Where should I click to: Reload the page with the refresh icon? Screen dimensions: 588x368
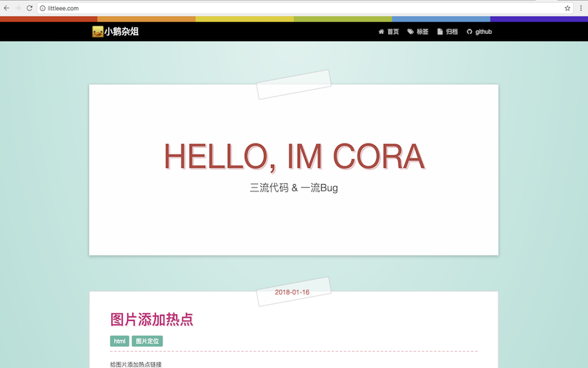(29, 7)
